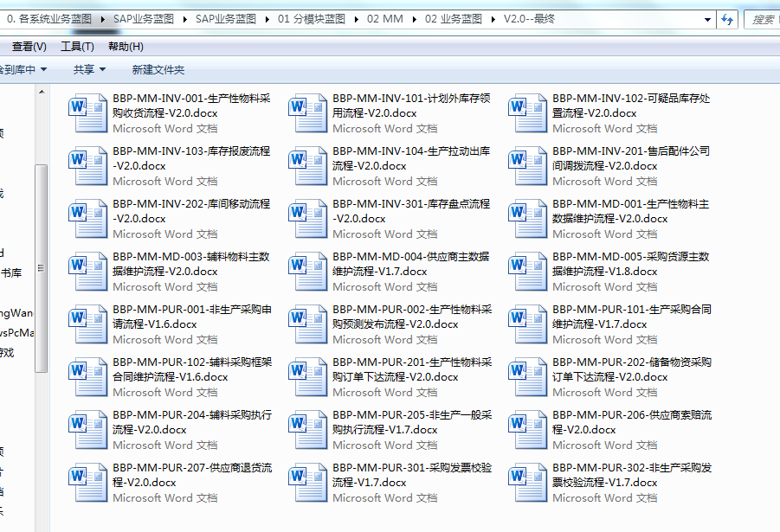Click the Word icon of BBP-MM-INV-102
The width and height of the screenshot is (780, 532).
tap(527, 113)
